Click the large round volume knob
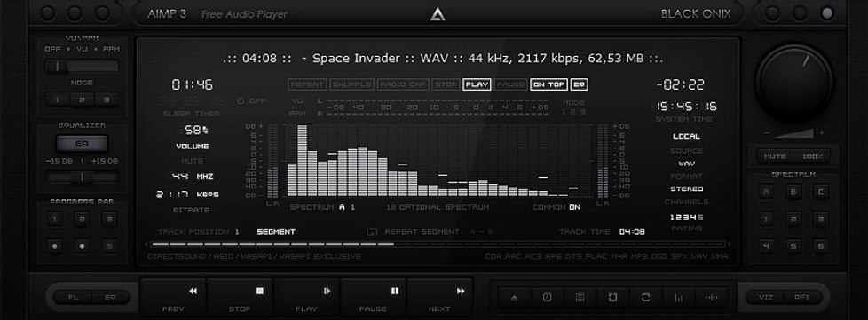The width and height of the screenshot is (868, 320). point(794,84)
